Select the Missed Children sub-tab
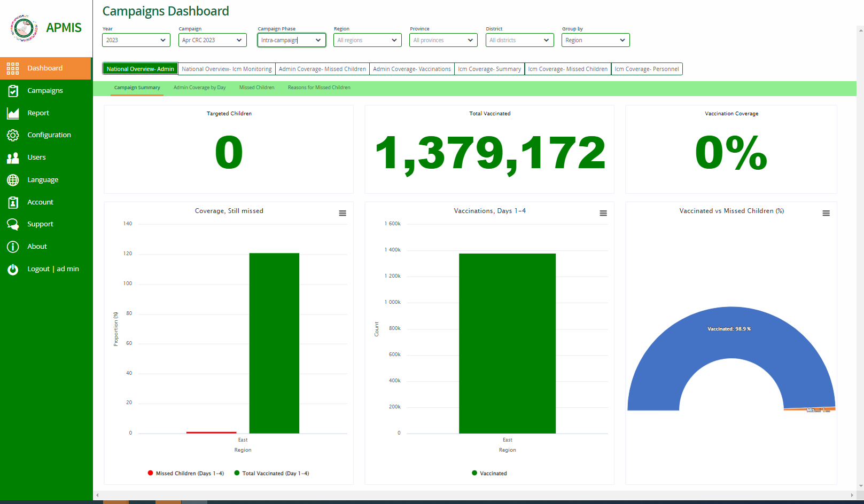Image resolution: width=864 pixels, height=504 pixels. pos(256,87)
